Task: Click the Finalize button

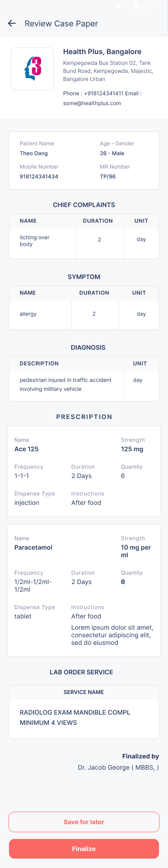Action: point(84,849)
